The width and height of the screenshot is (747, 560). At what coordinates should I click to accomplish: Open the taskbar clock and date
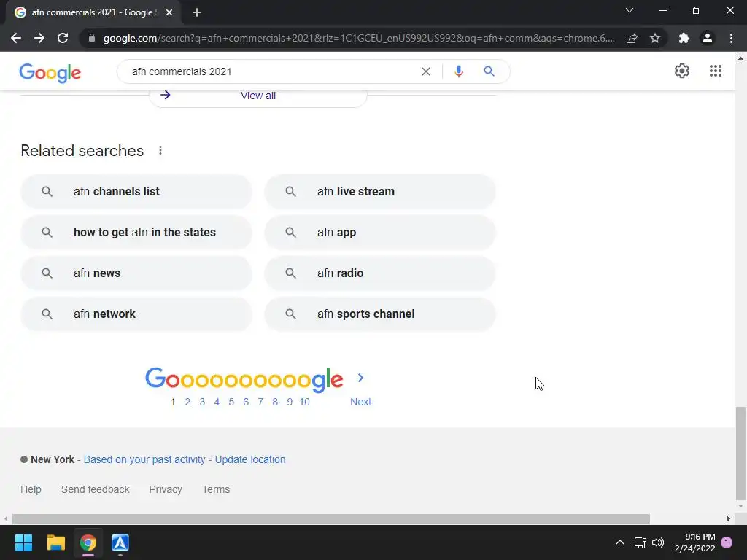(695, 542)
